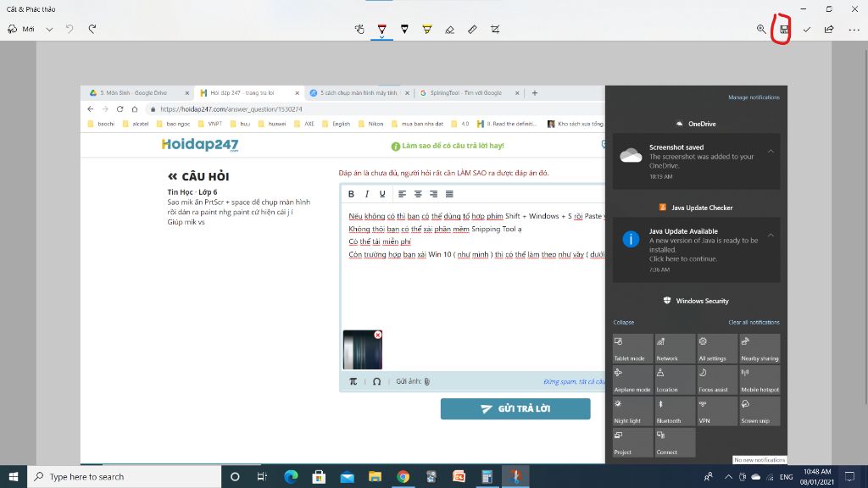Toggle Underline formatting in the snipped editor
This screenshot has width=868, height=488.
pos(382,194)
